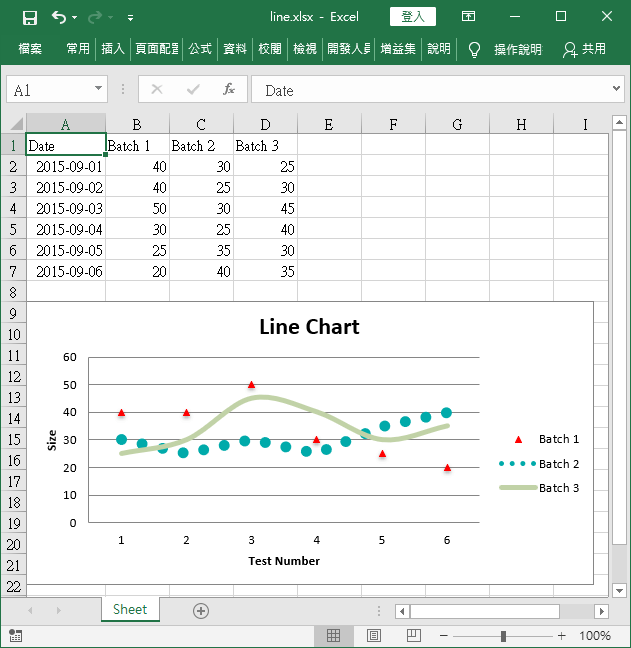Screen dimensions: 631x648
Task: Select the 開發人員 ribbon tab
Action: click(x=348, y=49)
